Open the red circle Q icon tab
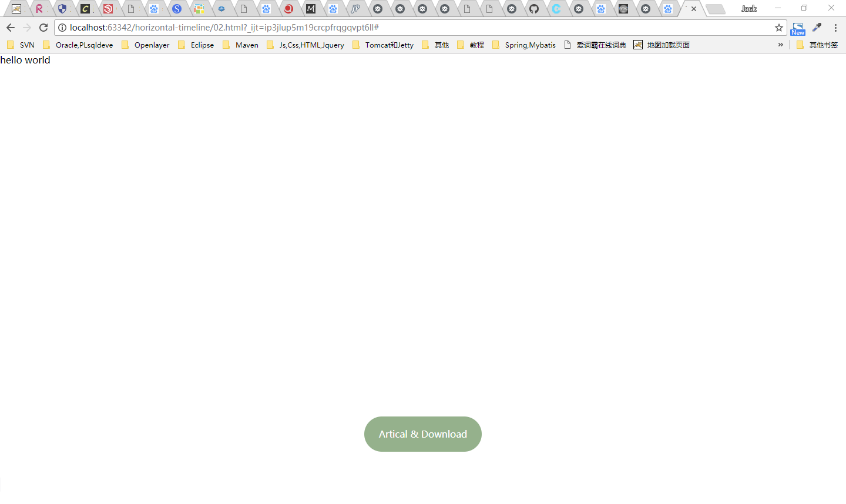846x504 pixels. tap(288, 9)
